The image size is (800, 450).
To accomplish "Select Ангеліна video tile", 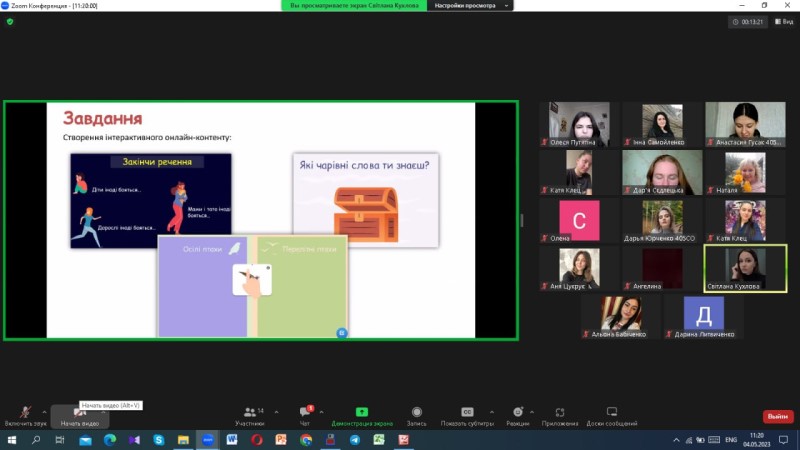I will (662, 268).
